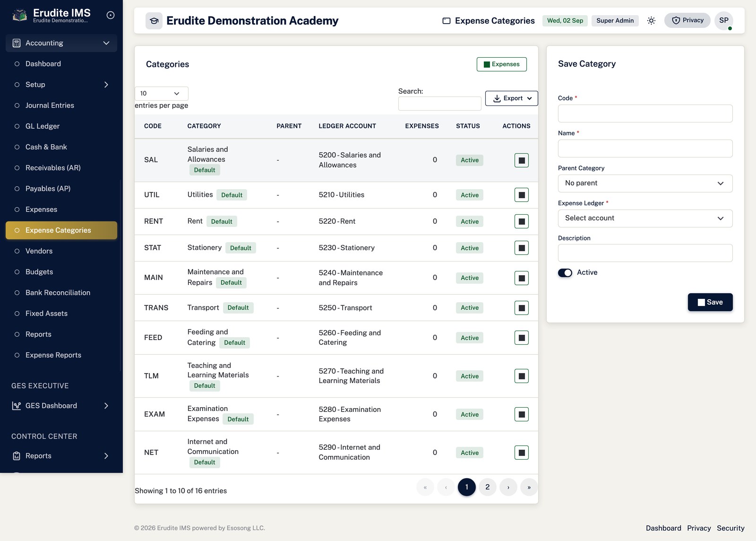Click the Name input field
Screen dimensions: 756x541
tap(645, 148)
